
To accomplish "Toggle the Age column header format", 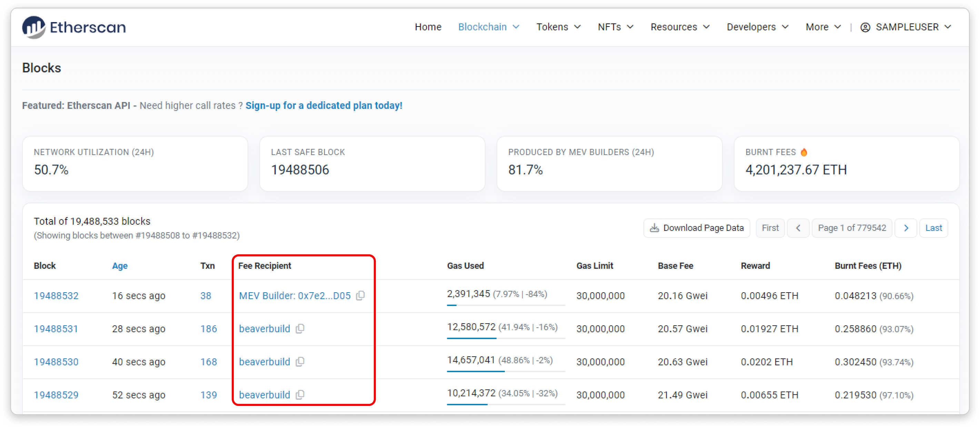I will click(x=119, y=266).
